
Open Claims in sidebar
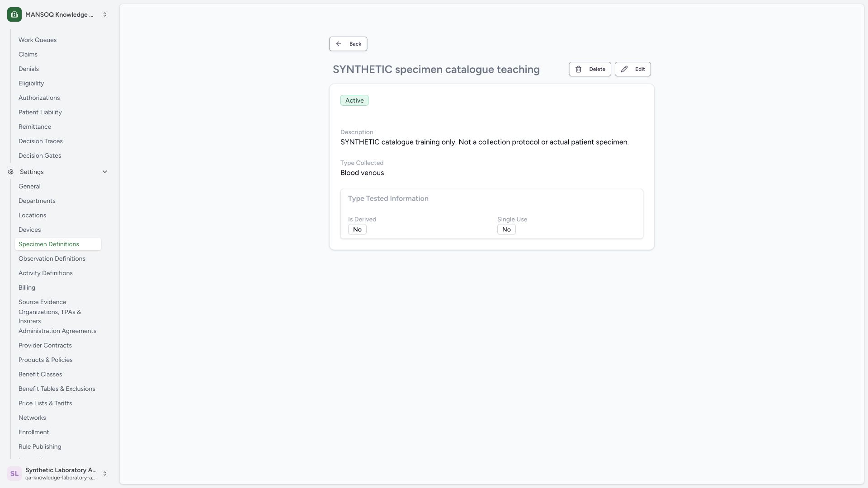pos(58,54)
